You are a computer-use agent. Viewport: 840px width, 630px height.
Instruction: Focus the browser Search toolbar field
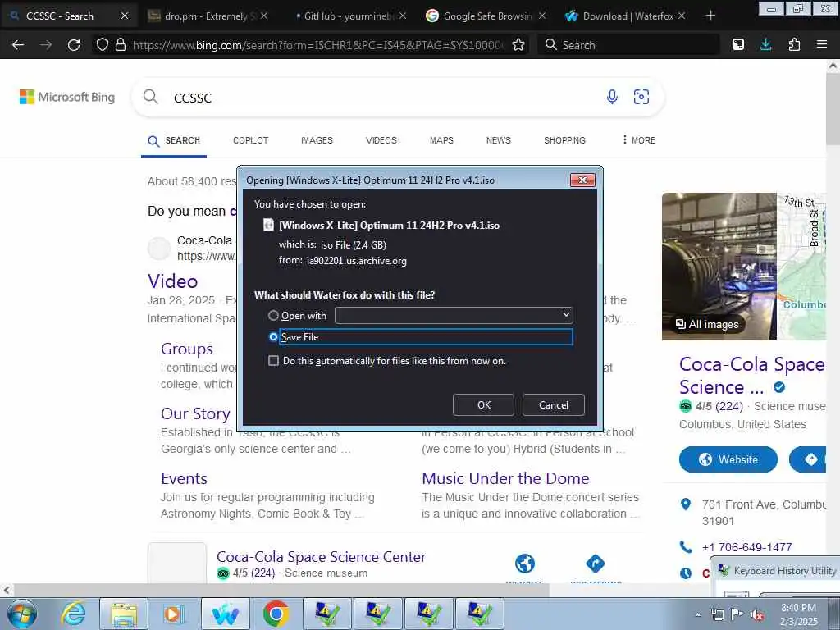coord(629,45)
